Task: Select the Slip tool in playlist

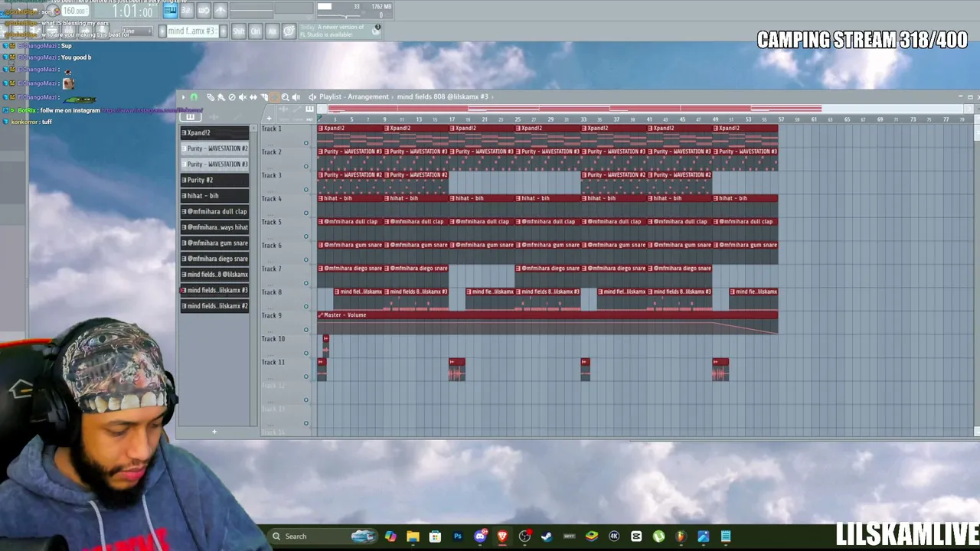Action: pos(253,97)
